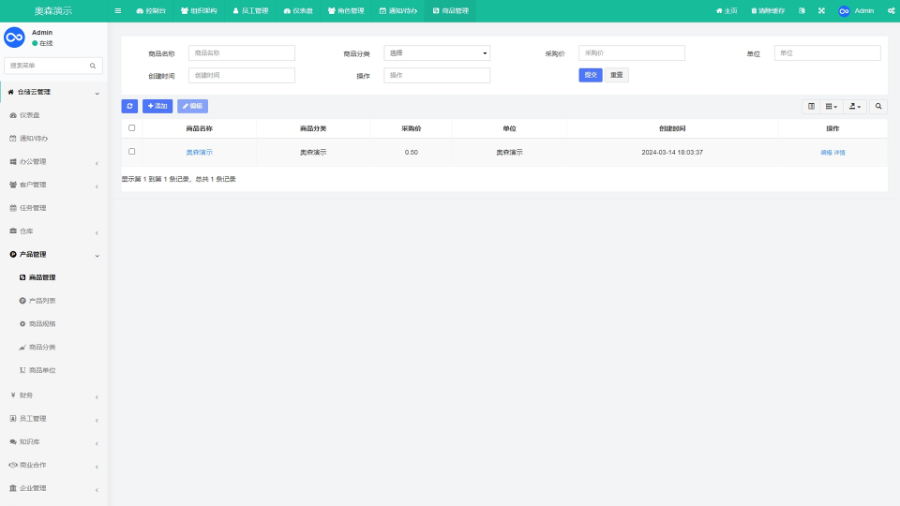The height and width of the screenshot is (506, 900).
Task: Tick the checkbox for the 奥森演示 row
Action: pyautogui.click(x=132, y=152)
